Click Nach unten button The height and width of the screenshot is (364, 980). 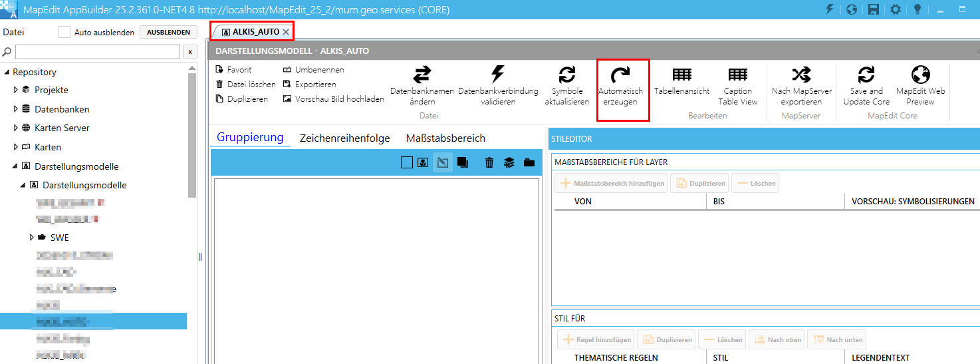838,340
